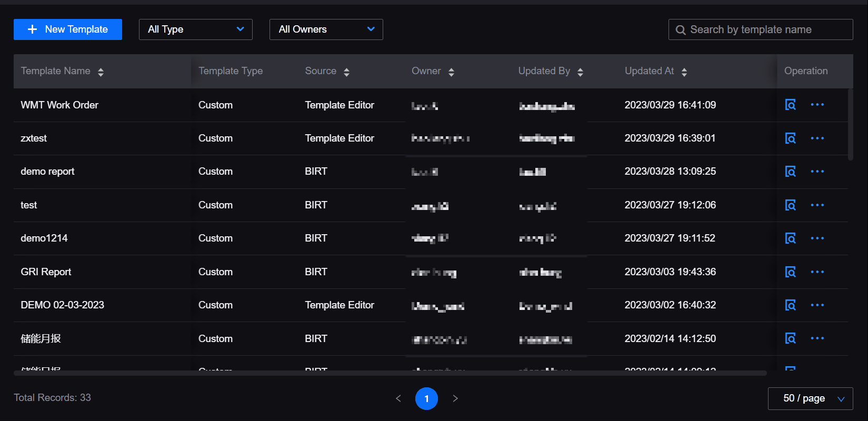Preview the demo report template
This screenshot has width=868, height=421.
click(790, 172)
